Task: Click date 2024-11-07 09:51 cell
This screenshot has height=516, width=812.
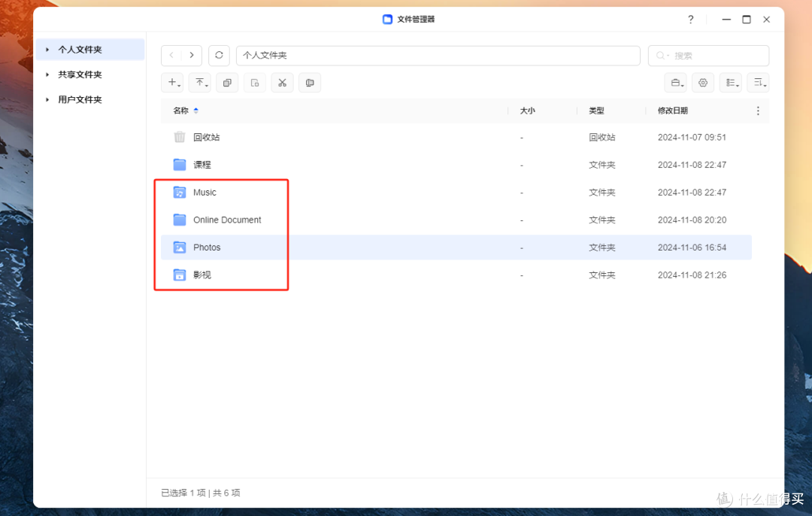Action: pyautogui.click(x=692, y=138)
